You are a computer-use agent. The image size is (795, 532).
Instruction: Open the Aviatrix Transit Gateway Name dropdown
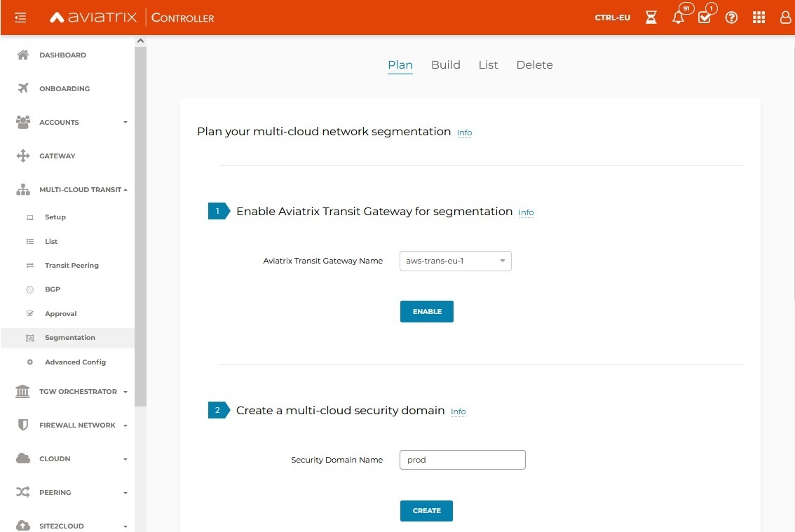pos(455,261)
